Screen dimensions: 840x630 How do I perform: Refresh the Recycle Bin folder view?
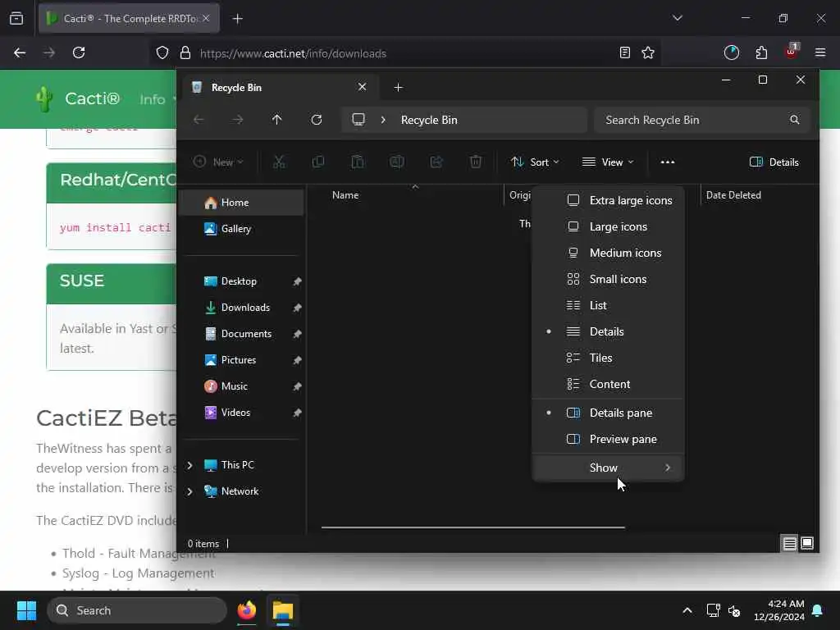(317, 120)
